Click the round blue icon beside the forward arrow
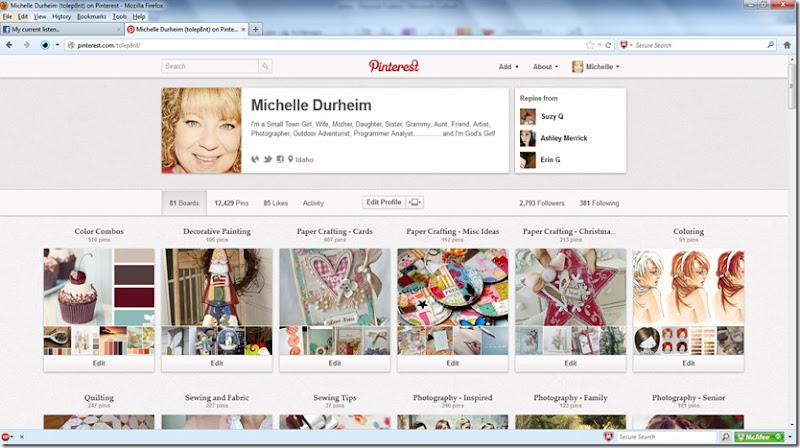800x448 pixels. click(45, 45)
